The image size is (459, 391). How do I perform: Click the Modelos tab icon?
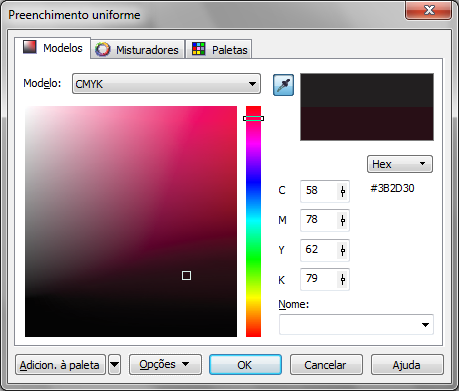point(29,47)
